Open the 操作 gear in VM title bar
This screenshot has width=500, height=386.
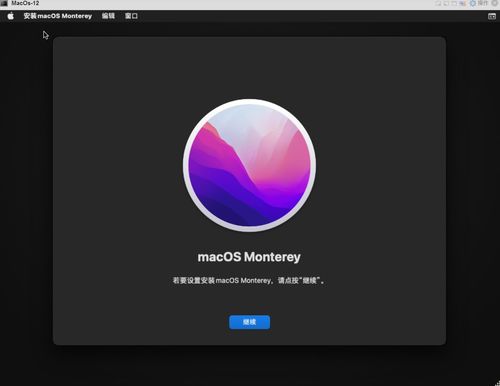point(473,3)
